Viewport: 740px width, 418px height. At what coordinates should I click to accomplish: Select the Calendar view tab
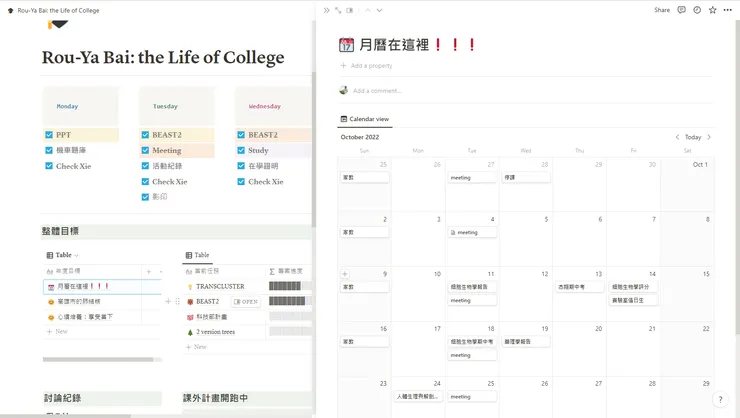click(x=365, y=119)
